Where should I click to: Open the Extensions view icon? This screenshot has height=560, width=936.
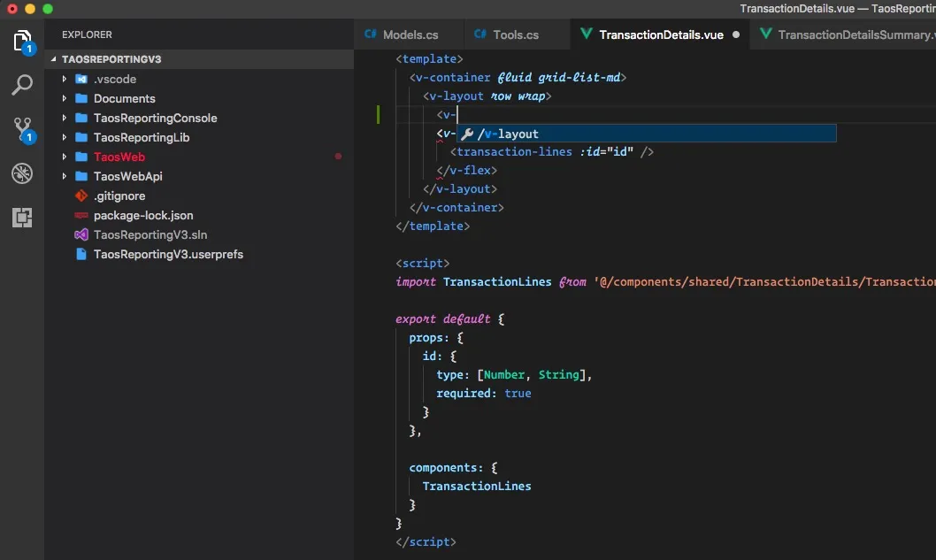pyautogui.click(x=22, y=218)
